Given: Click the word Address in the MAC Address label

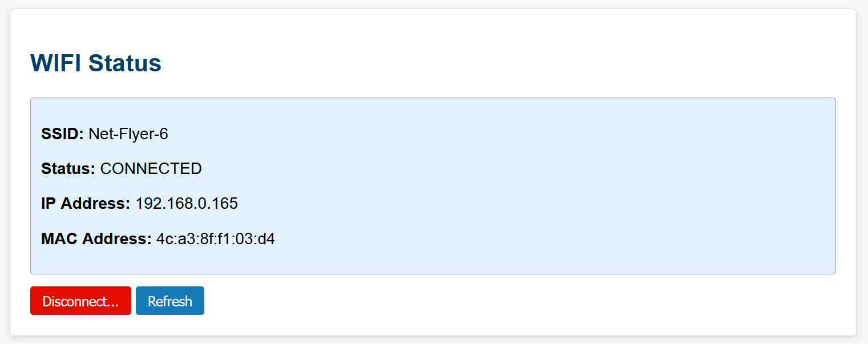Looking at the screenshot, I should point(117,238).
